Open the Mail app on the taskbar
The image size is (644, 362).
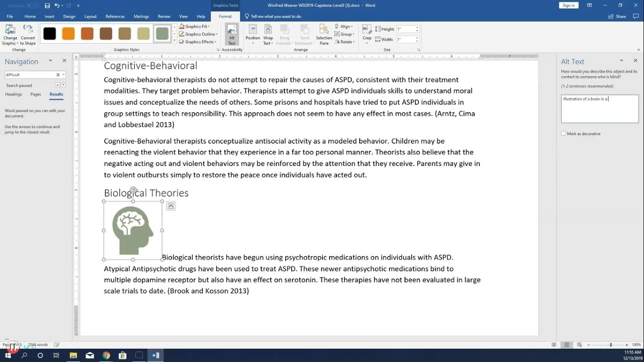tap(90, 355)
